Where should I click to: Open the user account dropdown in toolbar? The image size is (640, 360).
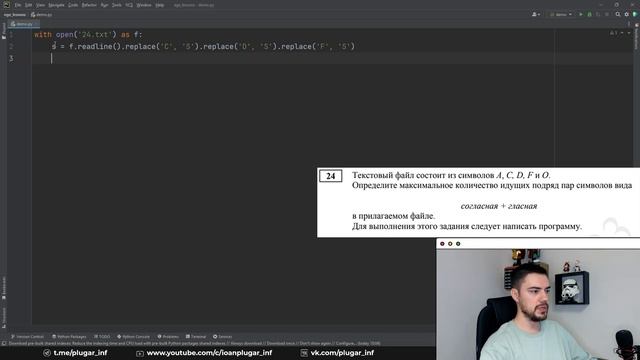click(x=536, y=14)
